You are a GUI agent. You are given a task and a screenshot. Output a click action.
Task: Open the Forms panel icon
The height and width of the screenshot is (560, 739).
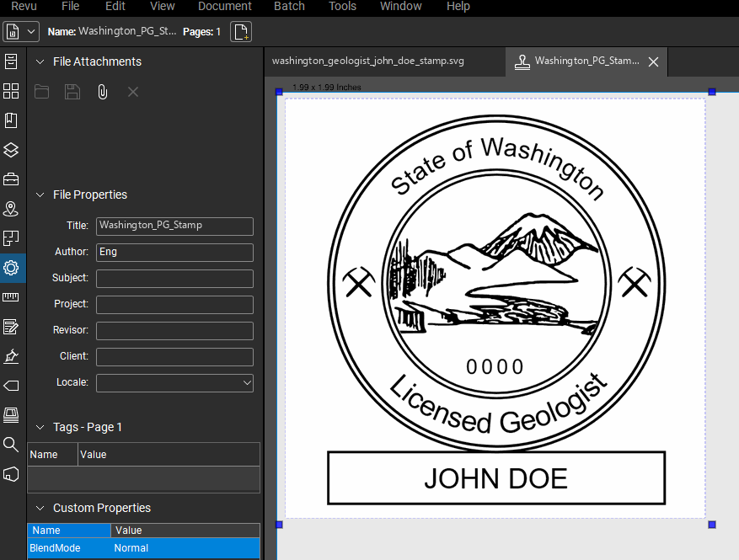pyautogui.click(x=11, y=327)
